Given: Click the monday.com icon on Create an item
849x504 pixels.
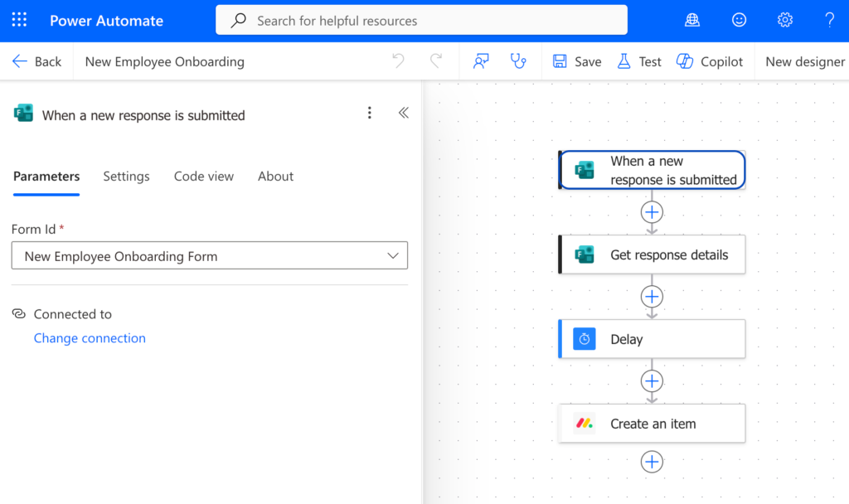Looking at the screenshot, I should point(585,424).
